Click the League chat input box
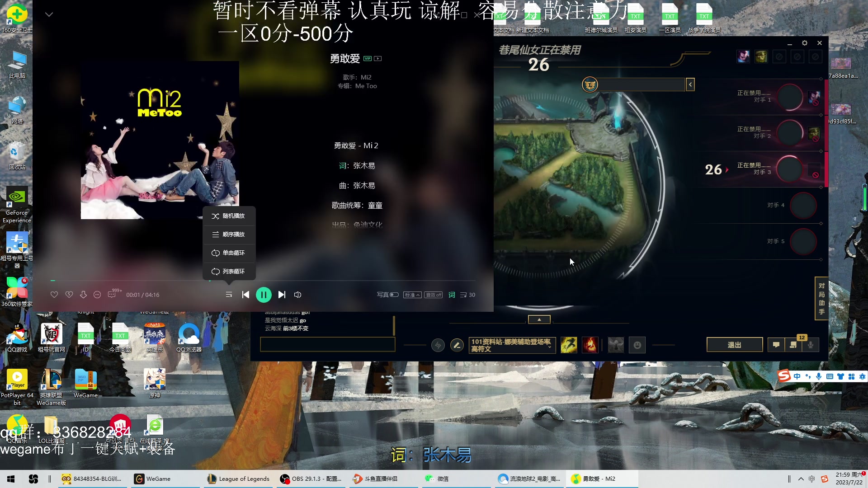Screen dimensions: 868x488 coord(328,345)
